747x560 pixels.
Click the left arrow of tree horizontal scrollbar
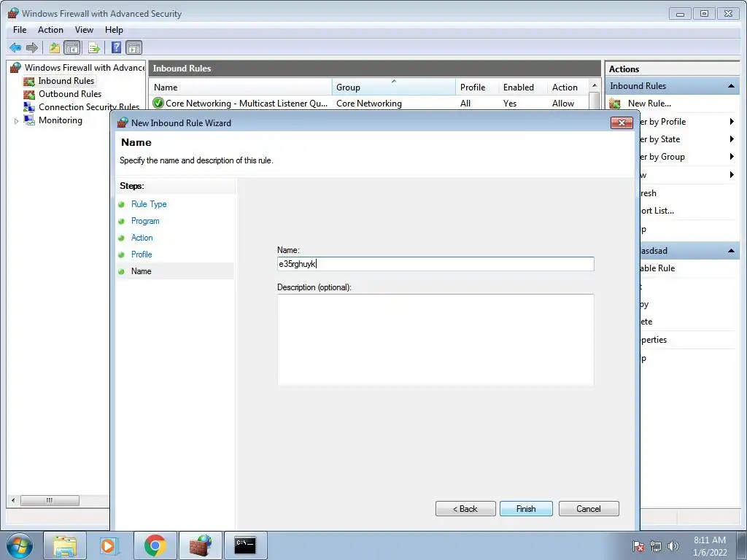pos(13,500)
